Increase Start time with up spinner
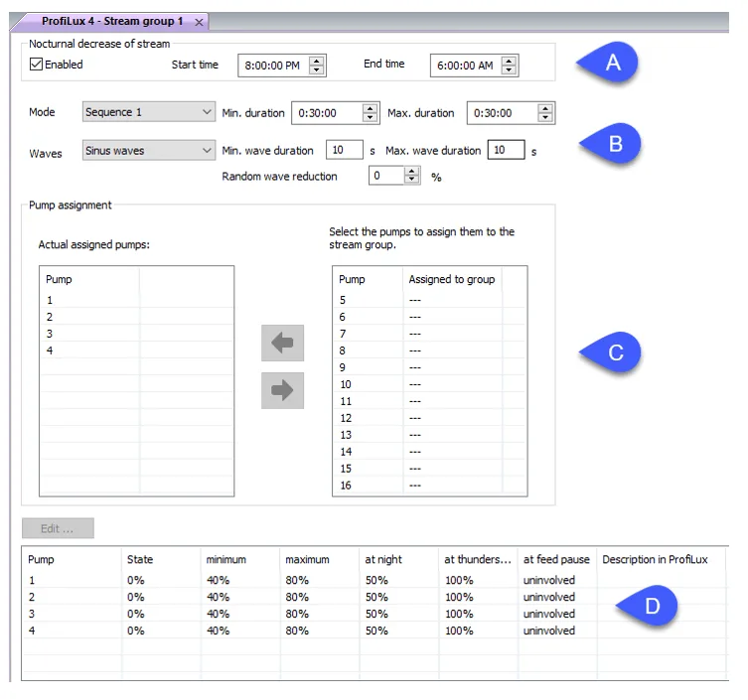The image size is (748, 700). click(317, 61)
